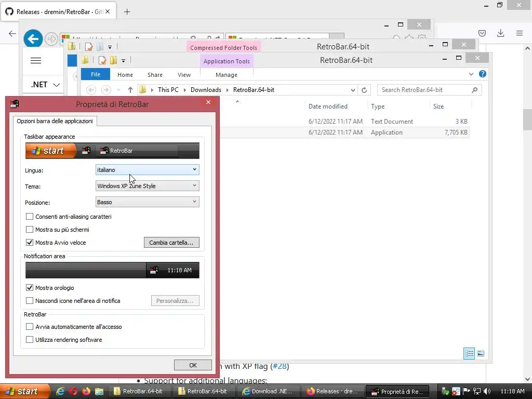The width and height of the screenshot is (532, 399).
Task: Switch Explorer to details view icon
Action: (x=469, y=353)
